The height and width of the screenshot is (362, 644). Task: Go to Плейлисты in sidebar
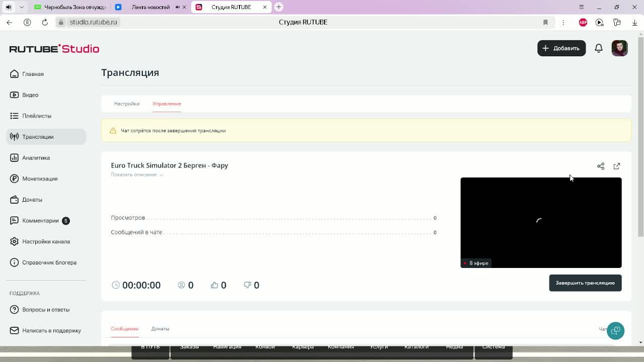[x=46, y=116]
